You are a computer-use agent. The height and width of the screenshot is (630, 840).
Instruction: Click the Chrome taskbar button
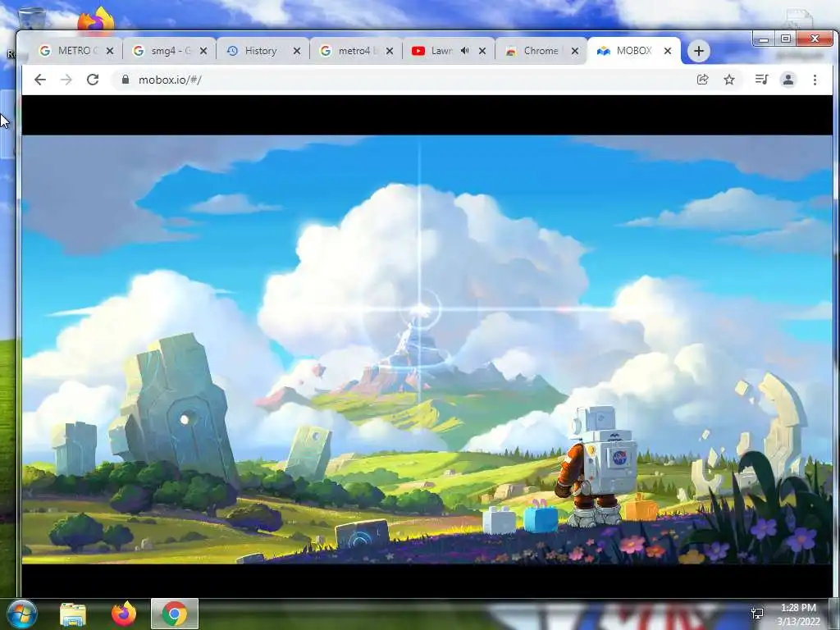[x=175, y=614]
